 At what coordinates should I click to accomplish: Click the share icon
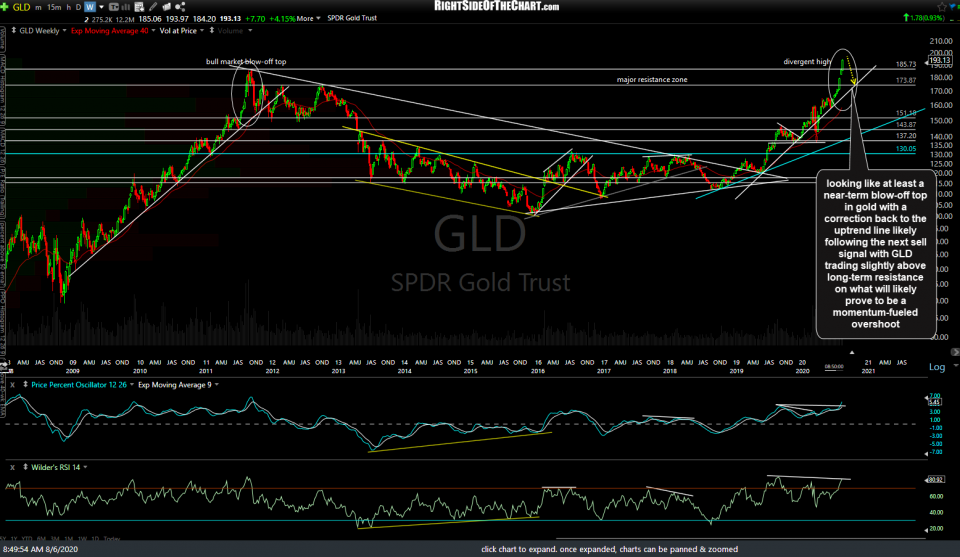pos(180,7)
